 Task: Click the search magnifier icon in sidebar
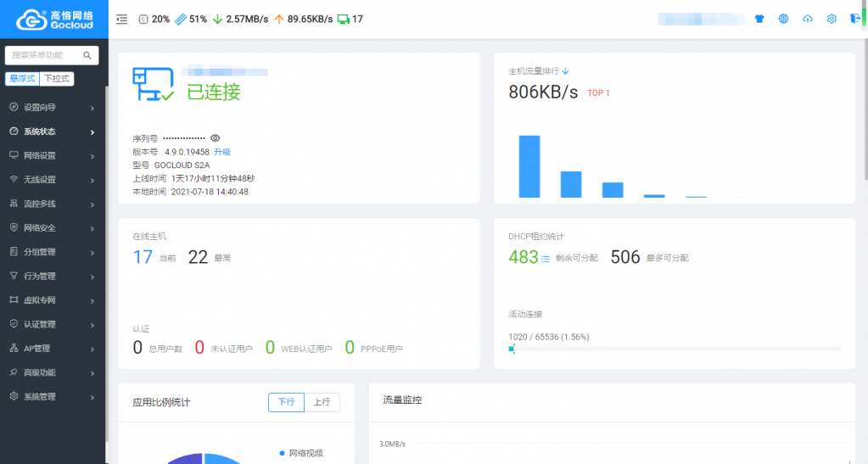(x=87, y=55)
